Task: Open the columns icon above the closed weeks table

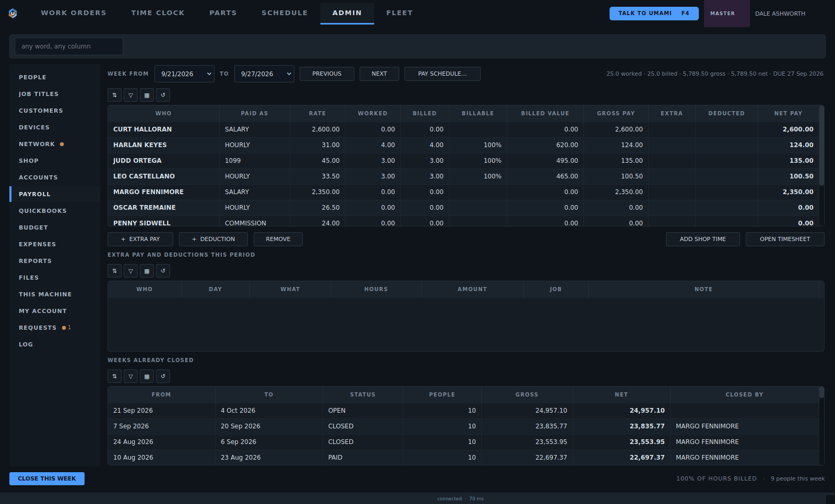Action: click(147, 376)
